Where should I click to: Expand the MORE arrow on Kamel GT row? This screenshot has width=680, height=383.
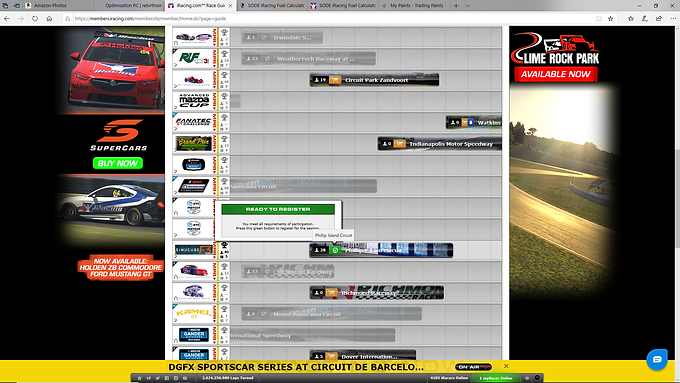215,314
